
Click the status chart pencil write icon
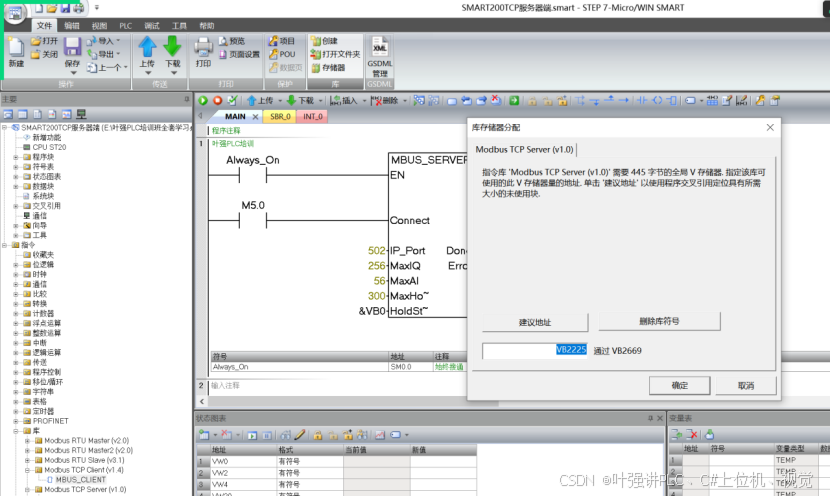(300, 435)
